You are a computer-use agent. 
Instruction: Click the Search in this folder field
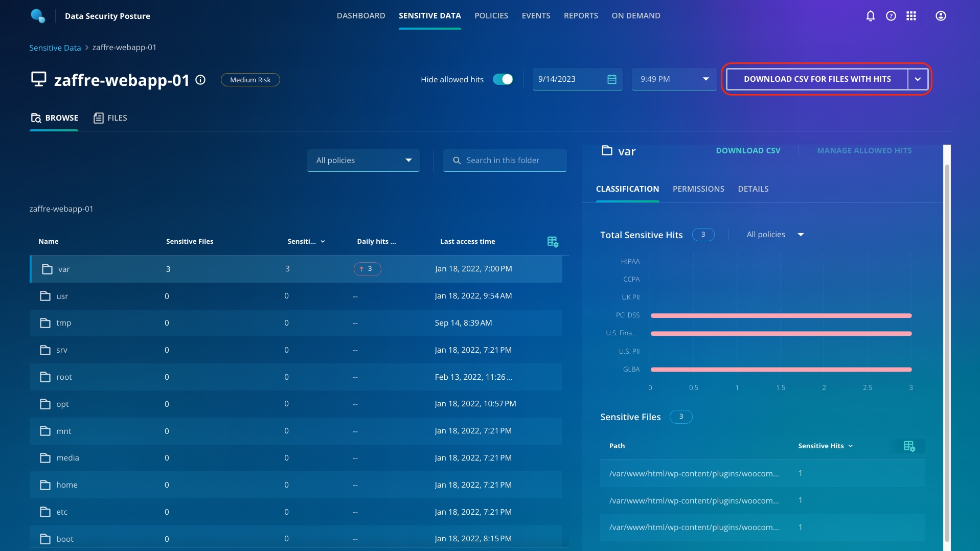(x=511, y=160)
